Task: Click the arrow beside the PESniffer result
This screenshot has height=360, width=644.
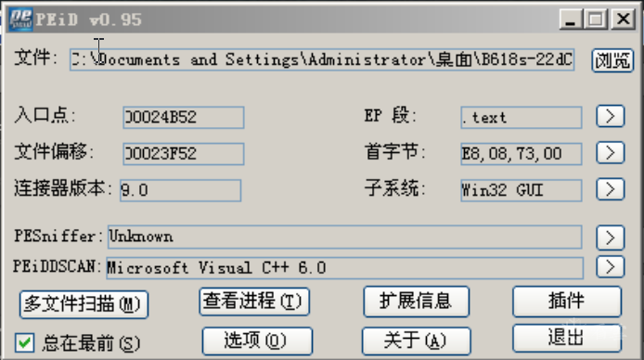Action: [x=611, y=238]
